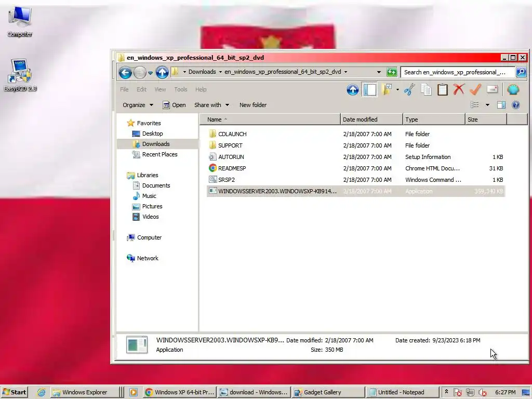Expand the folder options toolbar arrow

coord(397,89)
